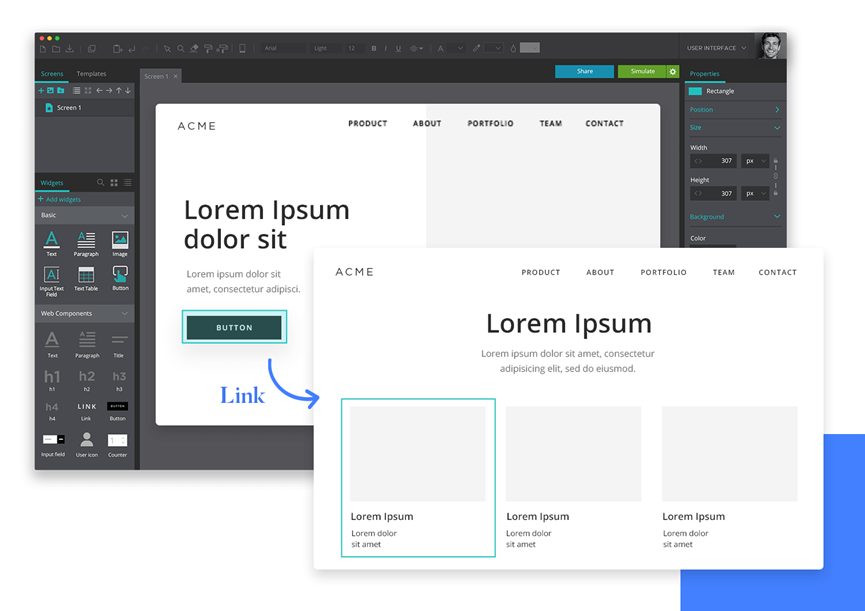This screenshot has width=865, height=611.
Task: Select the second paint roller tool
Action: coord(222,49)
